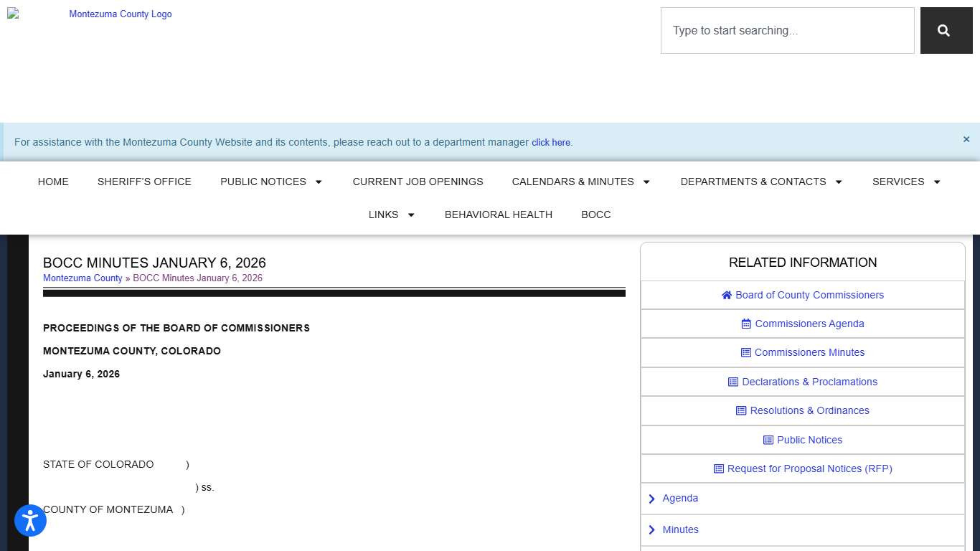Open the blue accessibility widget
Screen dimensions: 980x551
coord(30,520)
